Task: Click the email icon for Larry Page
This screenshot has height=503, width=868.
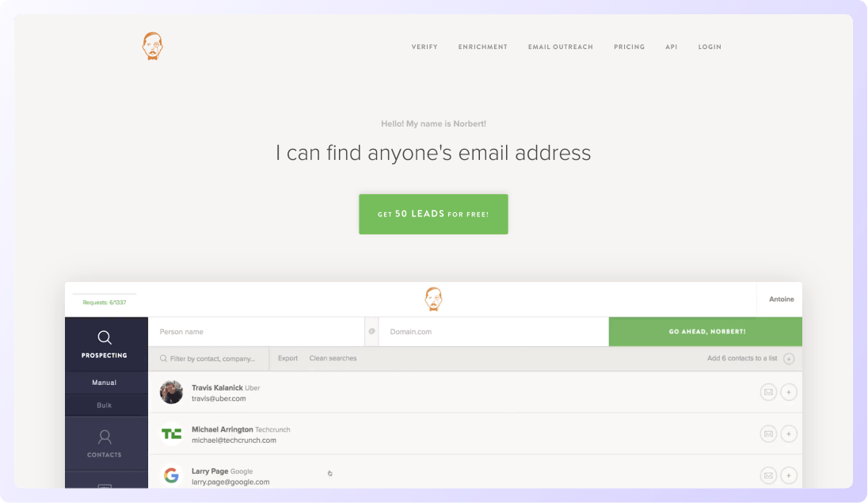Action: (x=767, y=475)
